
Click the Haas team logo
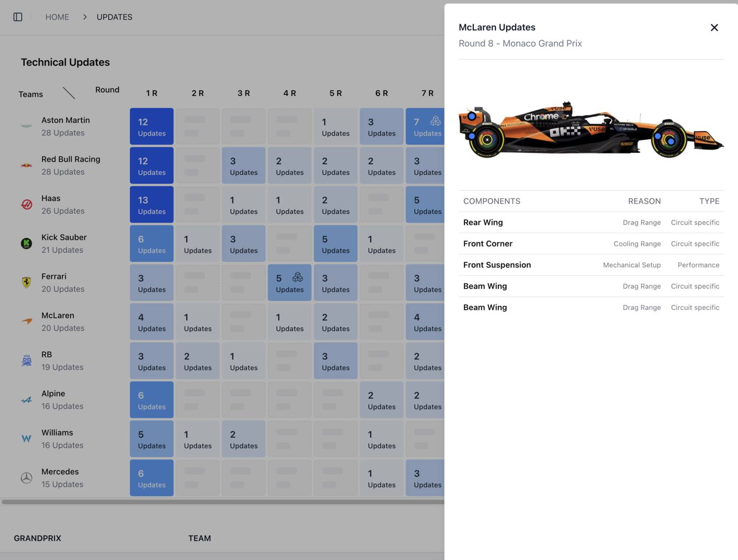(26, 204)
